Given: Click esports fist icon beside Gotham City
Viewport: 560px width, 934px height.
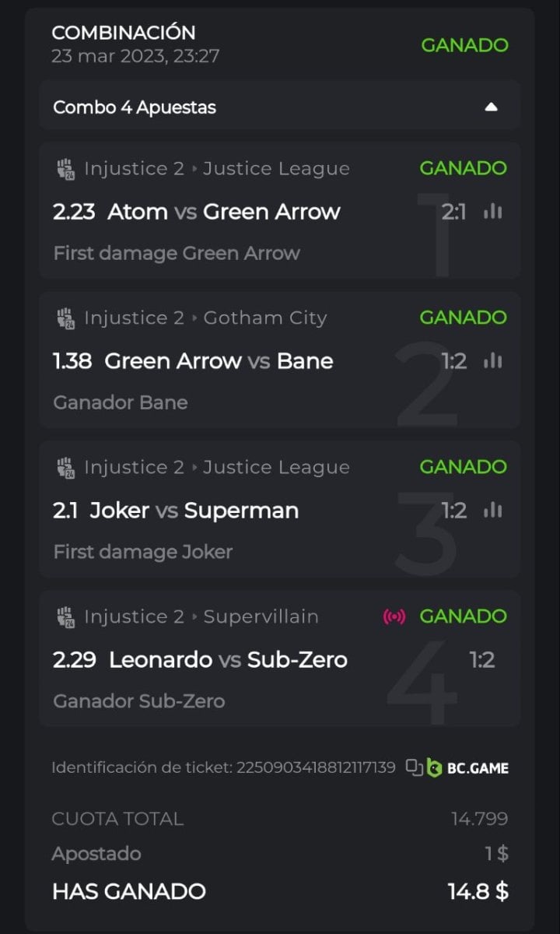Looking at the screenshot, I should tap(65, 318).
